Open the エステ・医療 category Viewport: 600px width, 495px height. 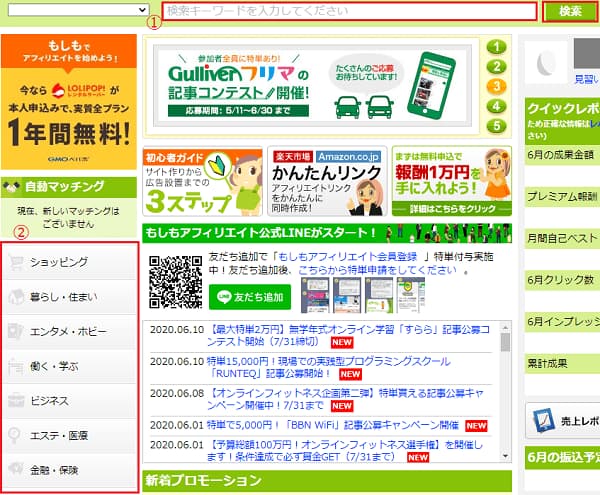pyautogui.click(x=71, y=436)
